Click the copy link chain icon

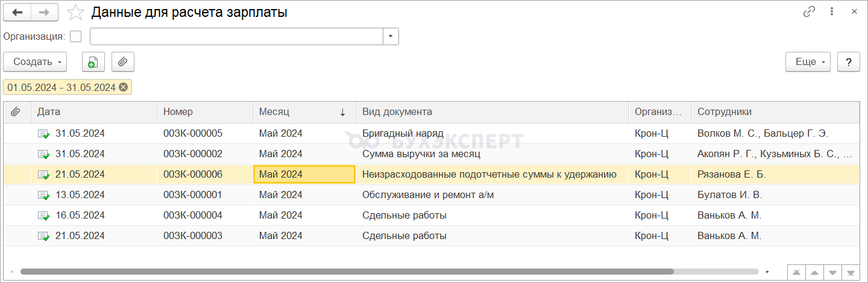809,11
